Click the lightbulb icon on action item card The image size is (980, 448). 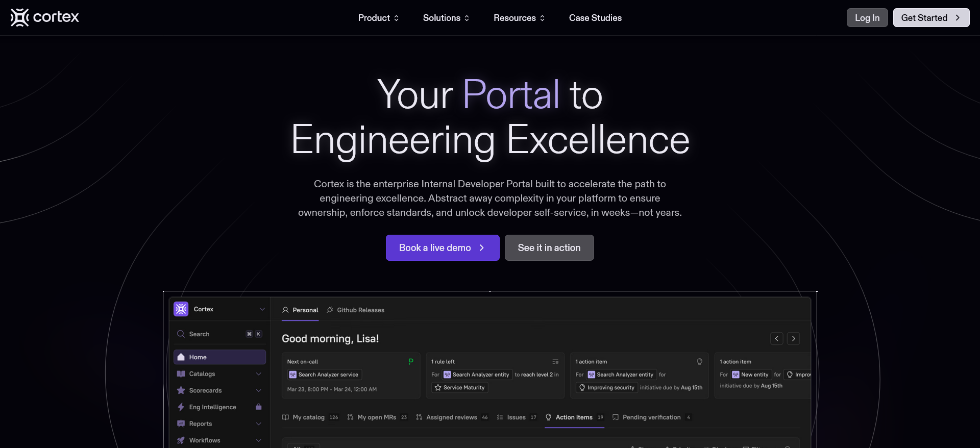[700, 362]
